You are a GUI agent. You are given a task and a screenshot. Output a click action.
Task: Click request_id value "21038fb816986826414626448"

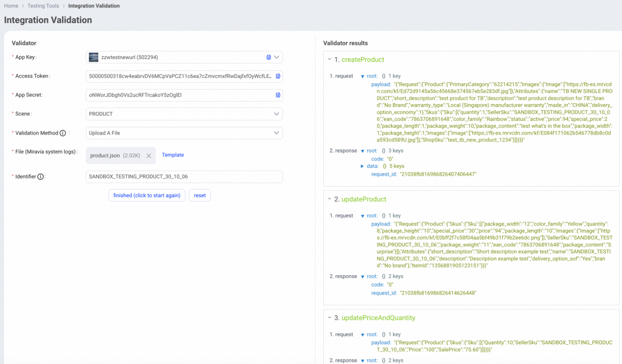point(438,293)
